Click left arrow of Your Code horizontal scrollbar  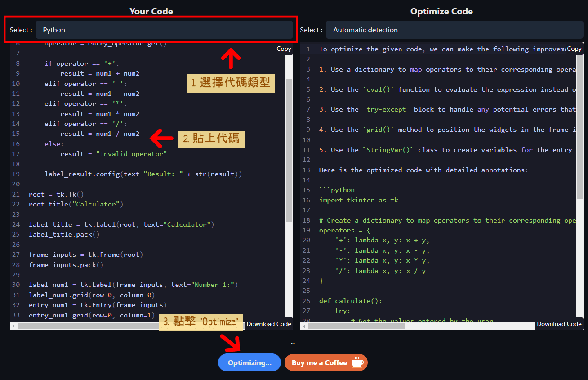pyautogui.click(x=13, y=326)
